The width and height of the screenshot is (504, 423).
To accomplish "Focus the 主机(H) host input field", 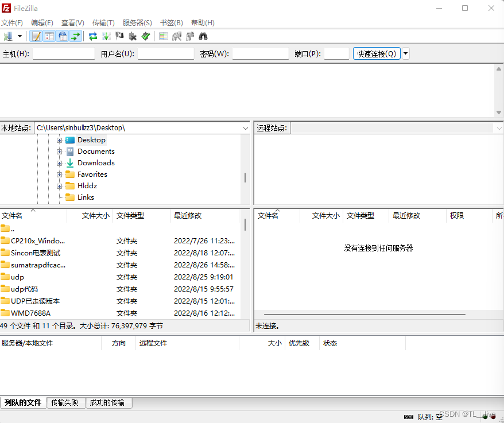I will [64, 54].
